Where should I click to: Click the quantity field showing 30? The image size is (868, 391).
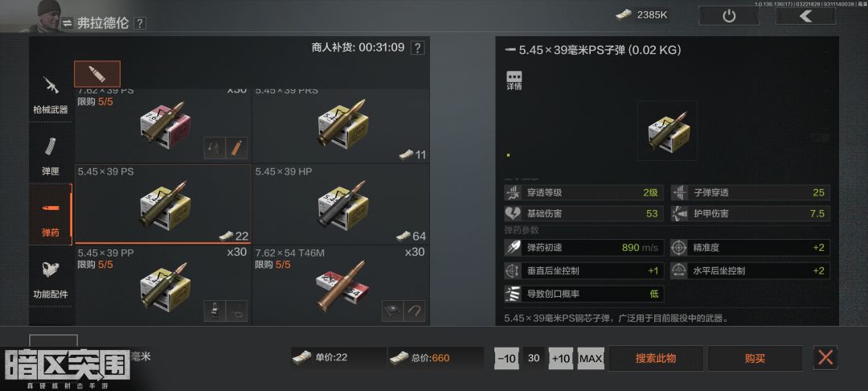[534, 358]
